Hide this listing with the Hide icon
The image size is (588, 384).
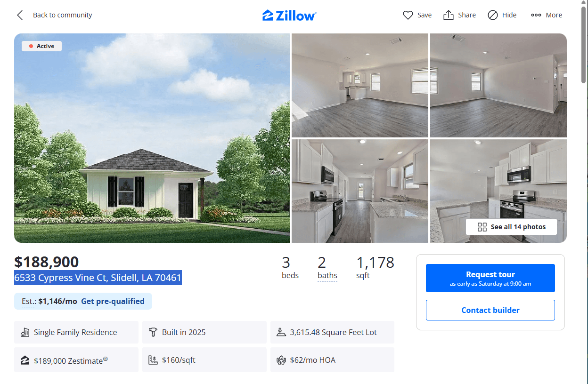point(492,15)
